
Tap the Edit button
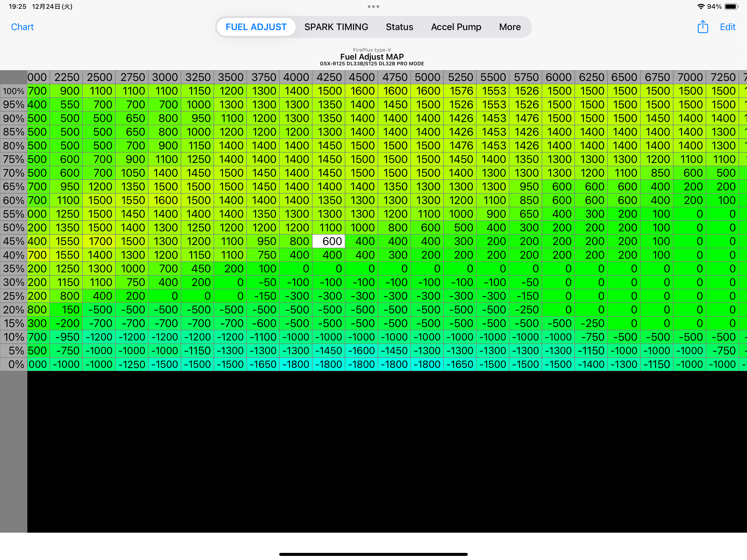click(x=727, y=27)
